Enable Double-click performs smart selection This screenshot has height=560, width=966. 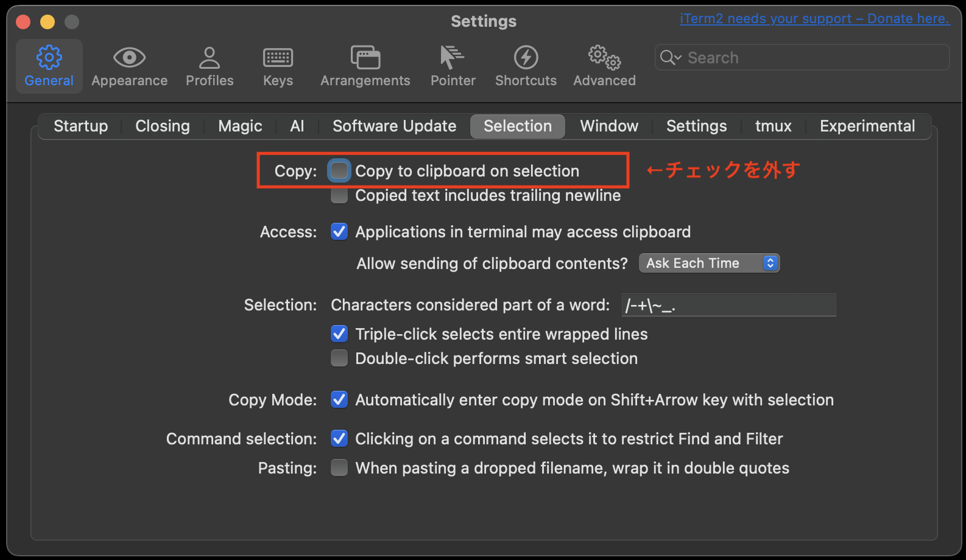click(339, 359)
